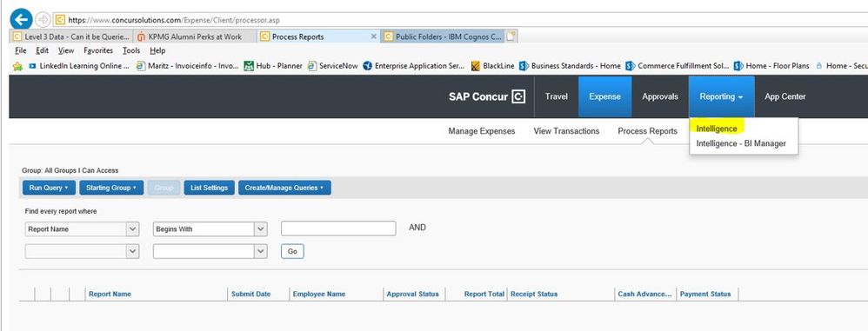
Task: Open the Business Standards - Home bookmark
Action: (x=570, y=66)
